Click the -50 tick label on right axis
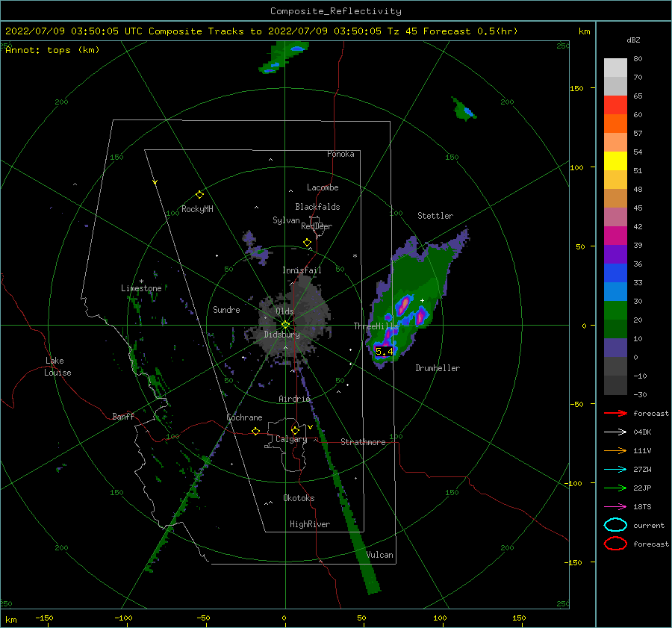This screenshot has height=628, width=672. point(576,404)
